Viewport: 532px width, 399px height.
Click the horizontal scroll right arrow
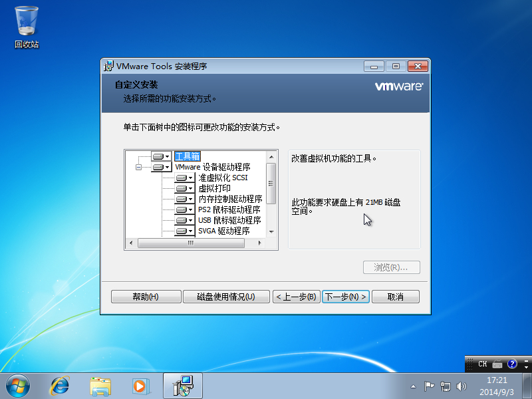tap(259, 243)
